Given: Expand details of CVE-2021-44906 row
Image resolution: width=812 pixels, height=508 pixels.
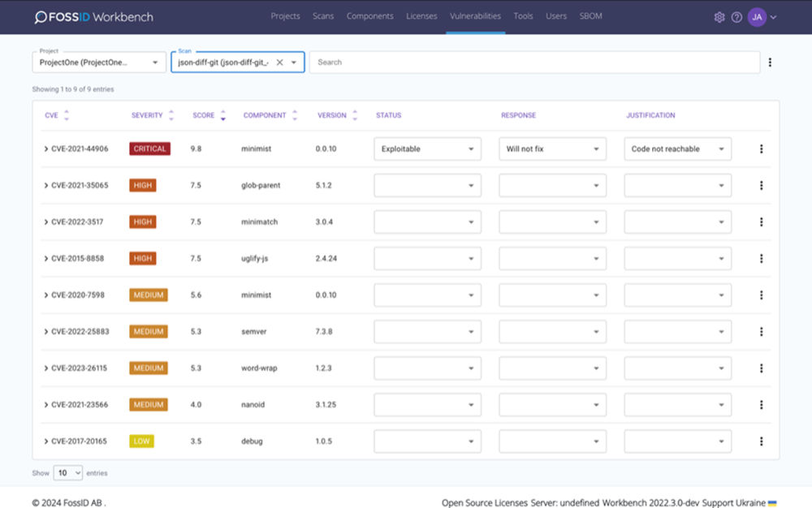Looking at the screenshot, I should 46,149.
